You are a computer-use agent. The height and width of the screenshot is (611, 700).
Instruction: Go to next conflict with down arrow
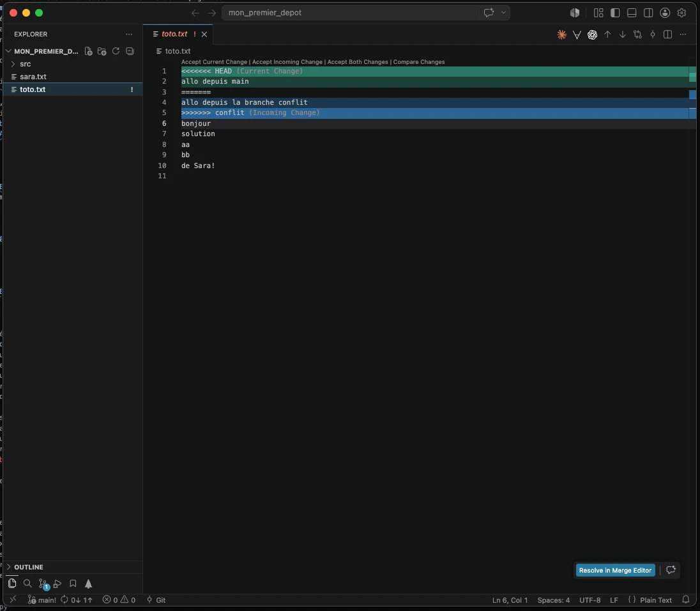pyautogui.click(x=622, y=35)
